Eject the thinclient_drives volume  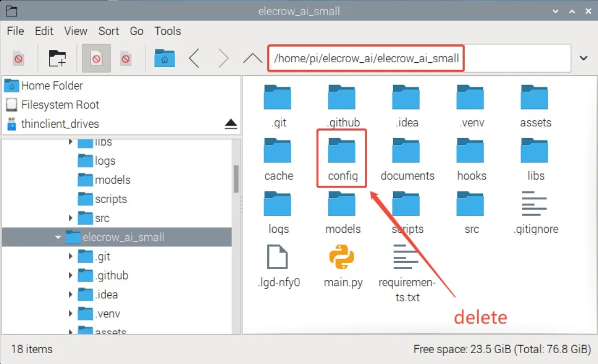tap(231, 124)
